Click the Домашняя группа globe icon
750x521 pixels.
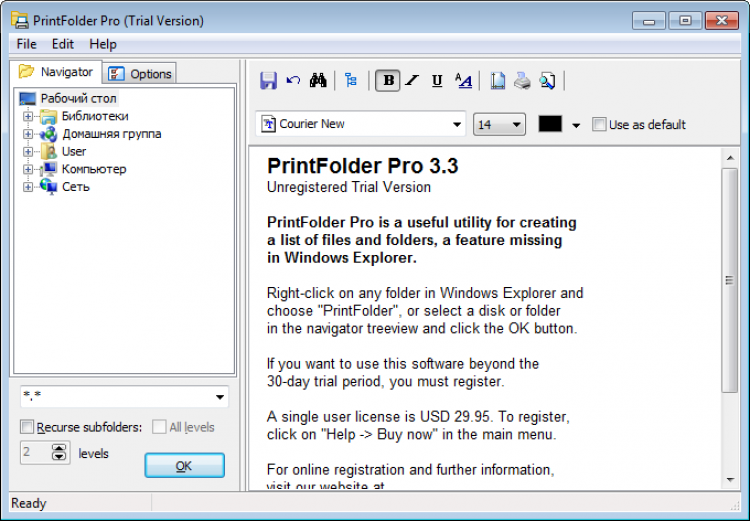48,134
